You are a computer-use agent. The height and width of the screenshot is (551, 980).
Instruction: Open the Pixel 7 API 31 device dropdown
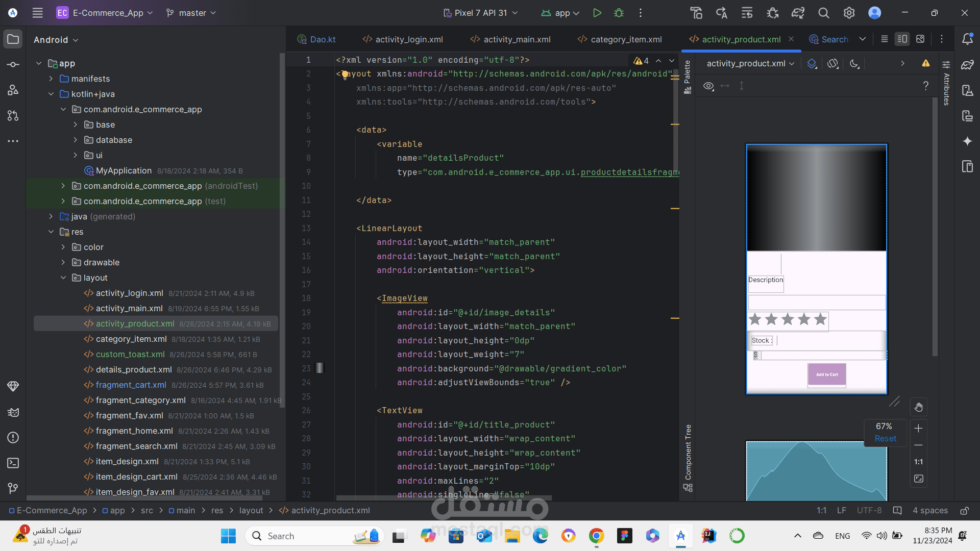(480, 13)
